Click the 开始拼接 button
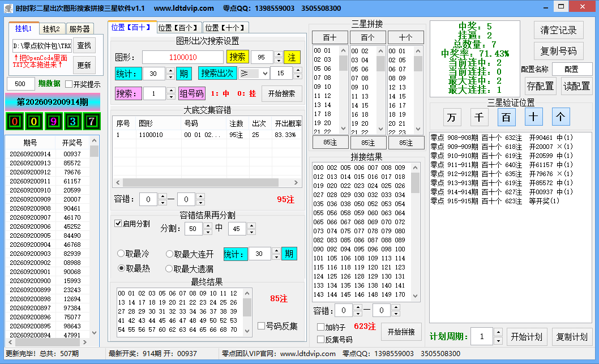 point(401,332)
